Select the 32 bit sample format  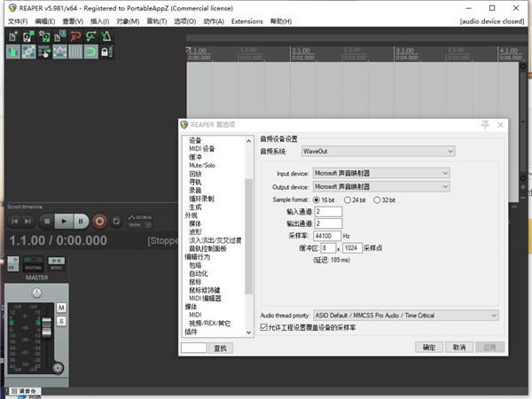384,200
